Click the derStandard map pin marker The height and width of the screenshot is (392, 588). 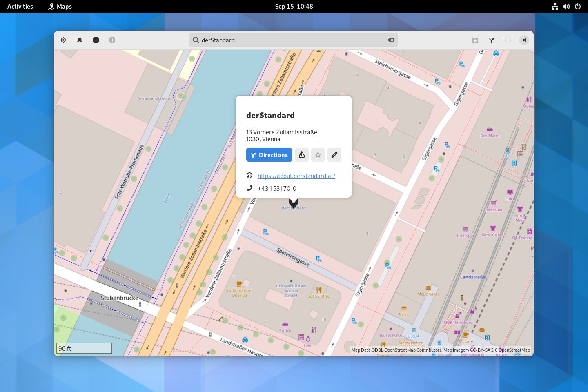tap(294, 203)
